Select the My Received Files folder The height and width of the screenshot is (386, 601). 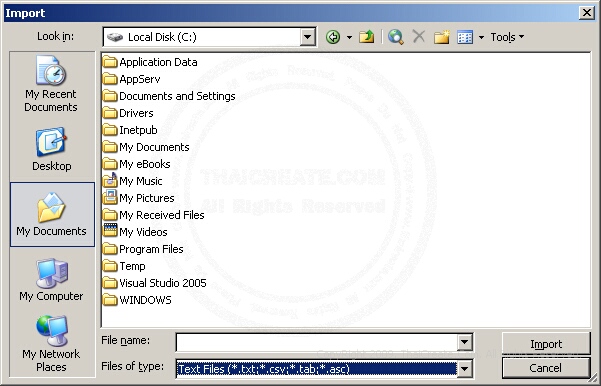pos(154,215)
